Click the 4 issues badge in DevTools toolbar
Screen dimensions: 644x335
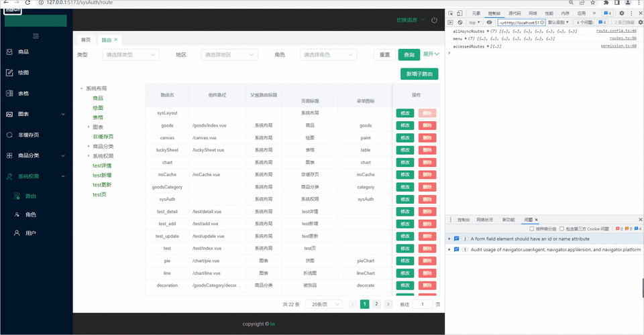607,13
